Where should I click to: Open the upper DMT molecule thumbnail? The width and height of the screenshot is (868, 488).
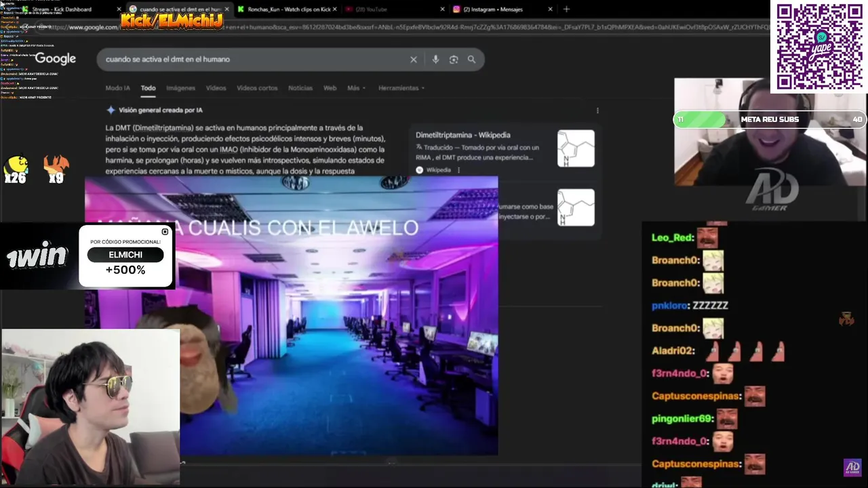click(576, 148)
